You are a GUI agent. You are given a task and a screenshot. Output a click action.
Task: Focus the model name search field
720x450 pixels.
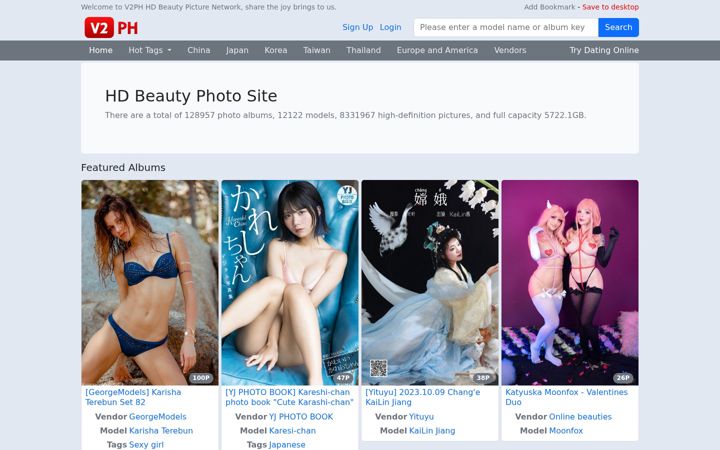pos(506,28)
